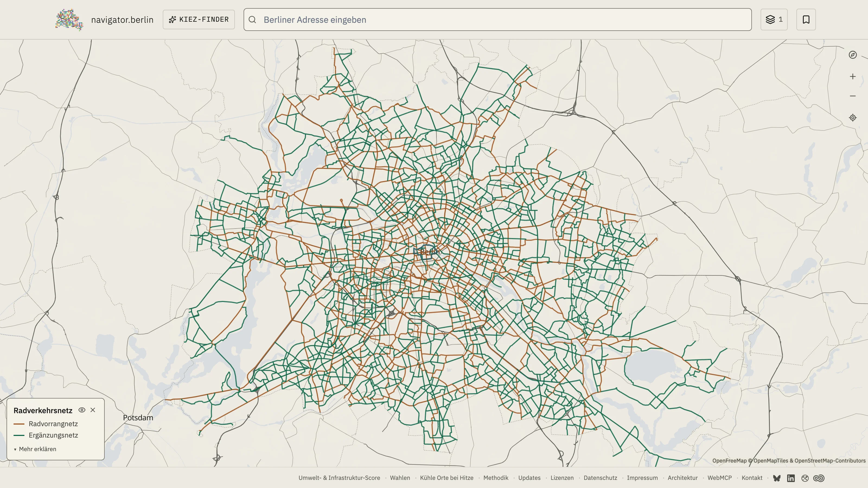
Task: Toggle Radverkehrsnetz layer visibility eye
Action: pos(82,410)
